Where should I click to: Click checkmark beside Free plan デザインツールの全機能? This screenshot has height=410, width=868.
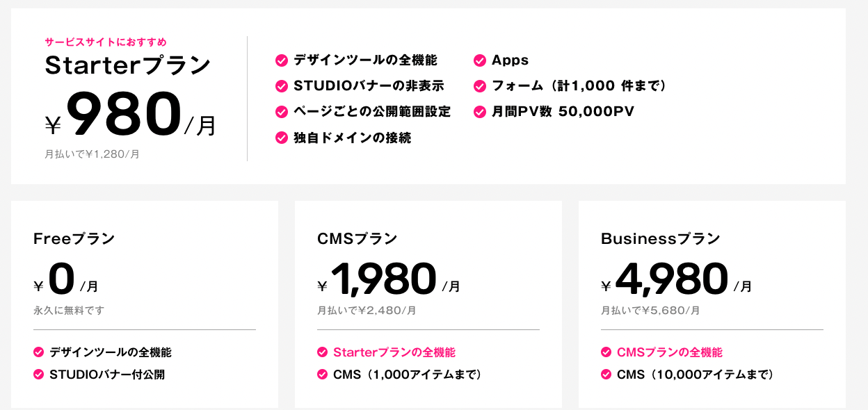pyautogui.click(x=39, y=352)
